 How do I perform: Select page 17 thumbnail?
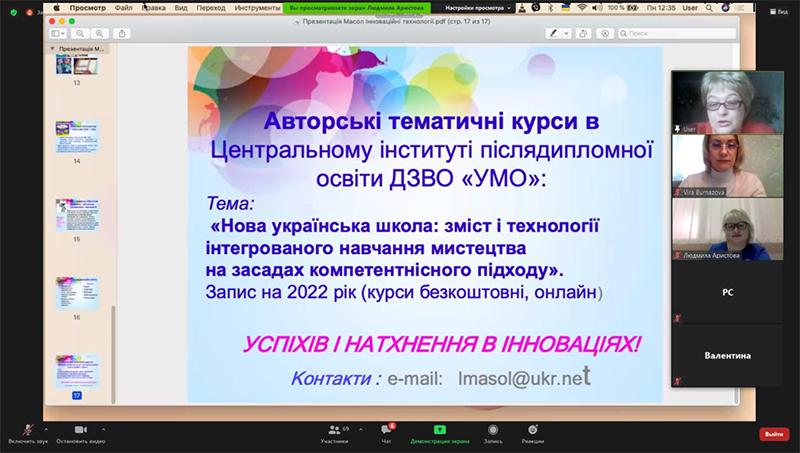pyautogui.click(x=77, y=371)
